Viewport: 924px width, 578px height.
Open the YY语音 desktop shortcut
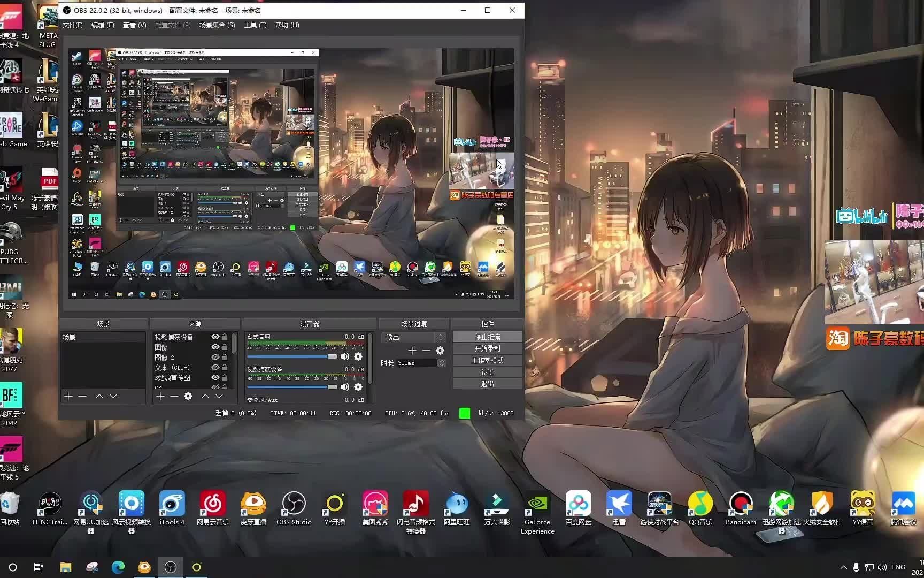(x=863, y=508)
